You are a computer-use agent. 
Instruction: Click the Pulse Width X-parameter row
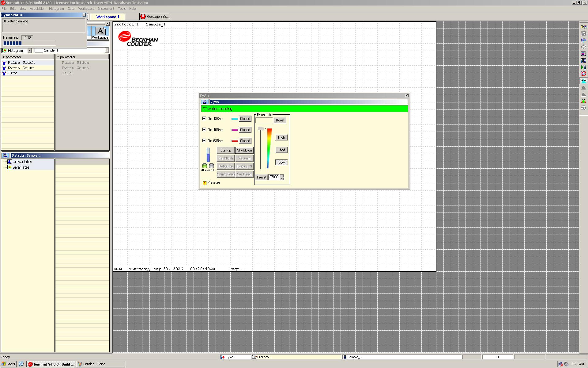pos(28,63)
